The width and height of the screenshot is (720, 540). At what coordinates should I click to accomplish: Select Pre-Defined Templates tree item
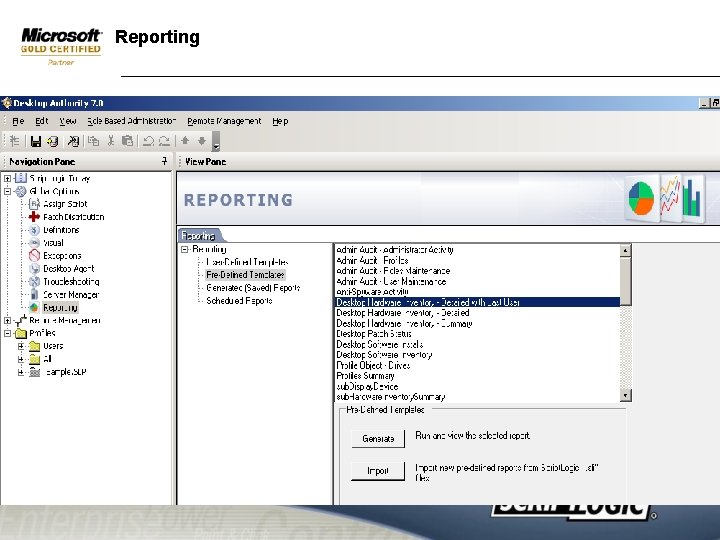[x=245, y=275]
